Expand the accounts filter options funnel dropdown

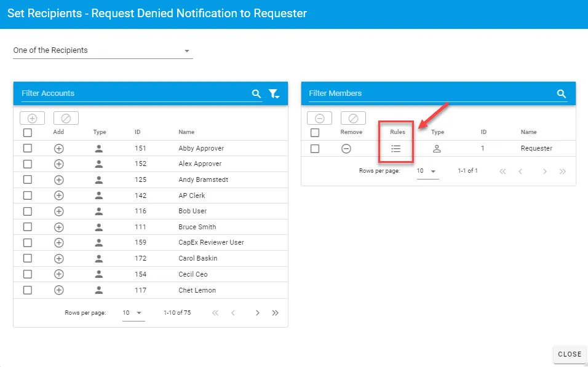(x=274, y=94)
